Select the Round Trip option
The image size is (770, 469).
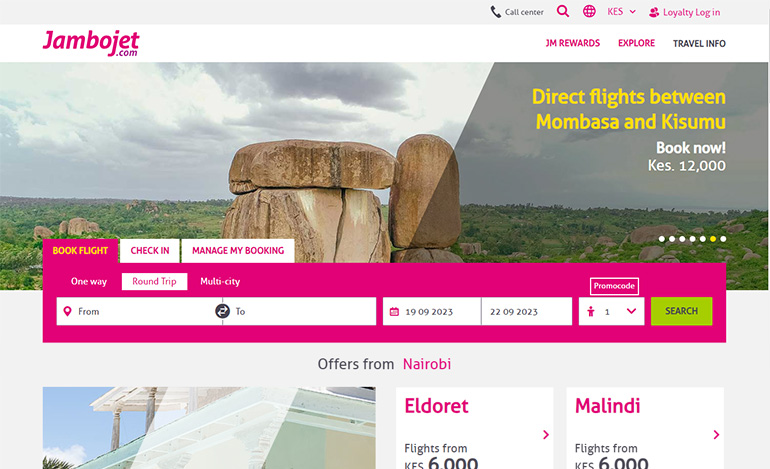click(154, 281)
